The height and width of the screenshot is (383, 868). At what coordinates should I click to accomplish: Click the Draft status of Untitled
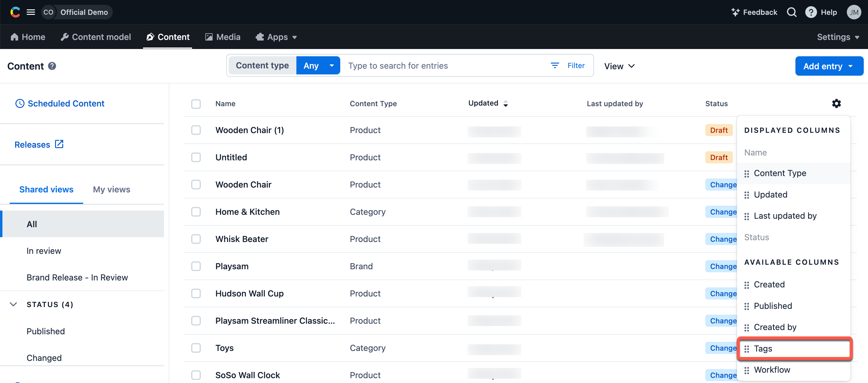[719, 157]
